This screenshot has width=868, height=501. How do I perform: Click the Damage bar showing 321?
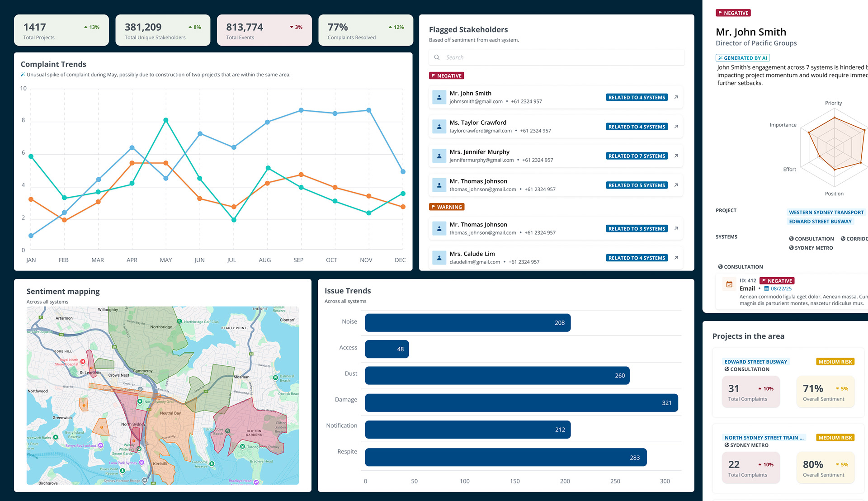pos(521,402)
